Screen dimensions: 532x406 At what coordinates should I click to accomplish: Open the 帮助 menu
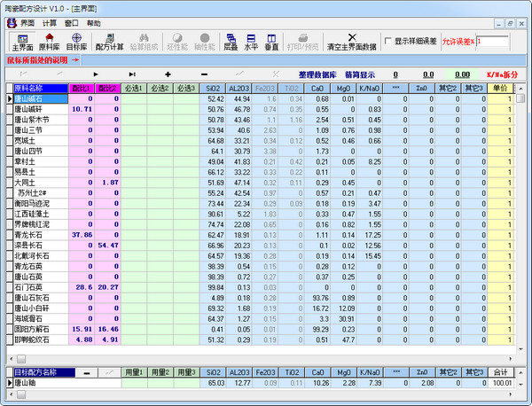94,23
